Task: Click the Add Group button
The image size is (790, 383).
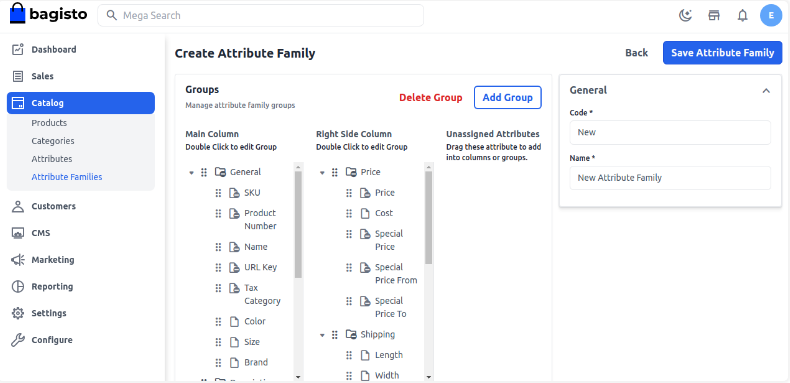Action: 508,97
